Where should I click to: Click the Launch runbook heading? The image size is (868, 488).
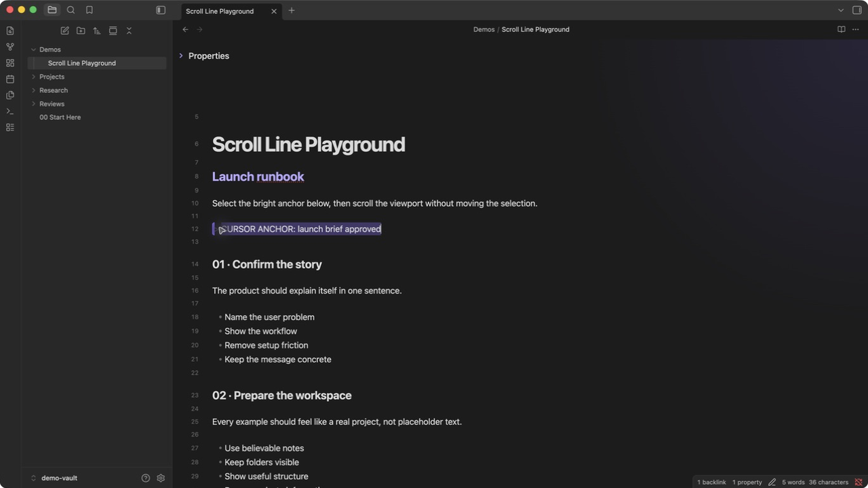258,176
